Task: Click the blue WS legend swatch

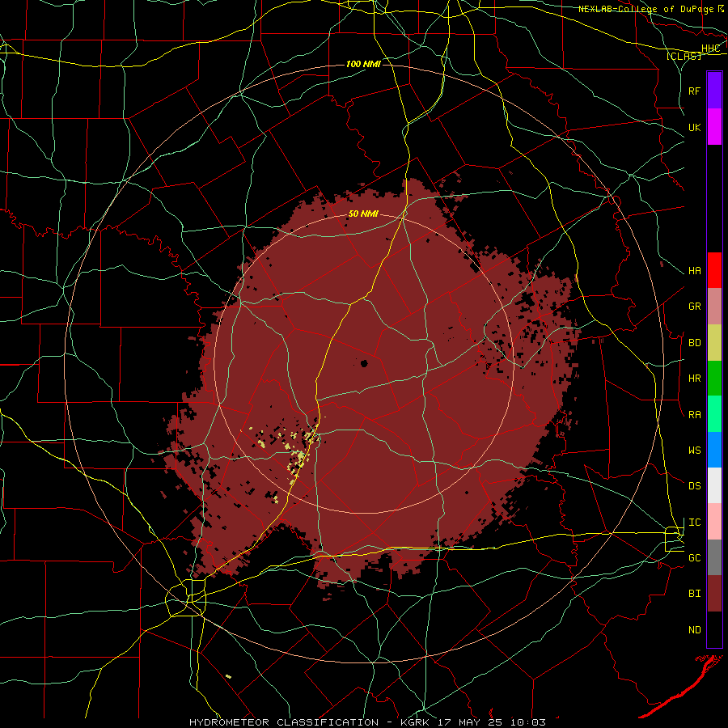Action: [x=714, y=450]
